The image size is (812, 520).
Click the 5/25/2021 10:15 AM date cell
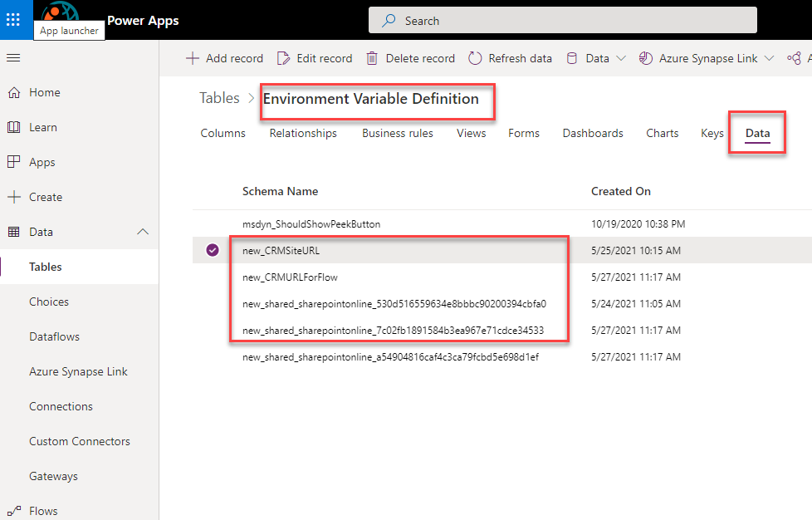tap(636, 251)
